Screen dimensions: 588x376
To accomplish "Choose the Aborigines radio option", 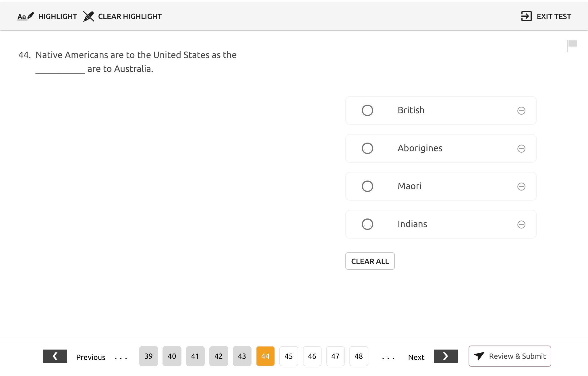I will point(367,148).
